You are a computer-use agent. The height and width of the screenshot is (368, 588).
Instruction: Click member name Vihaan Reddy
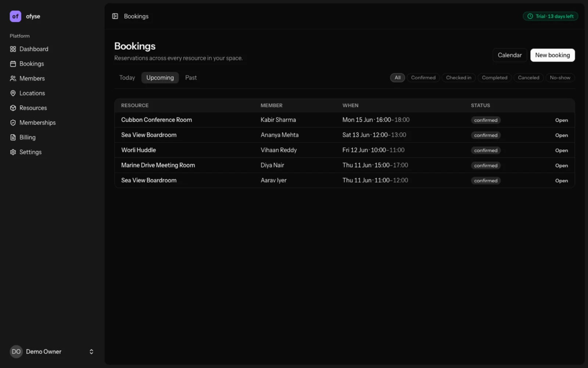click(x=279, y=150)
